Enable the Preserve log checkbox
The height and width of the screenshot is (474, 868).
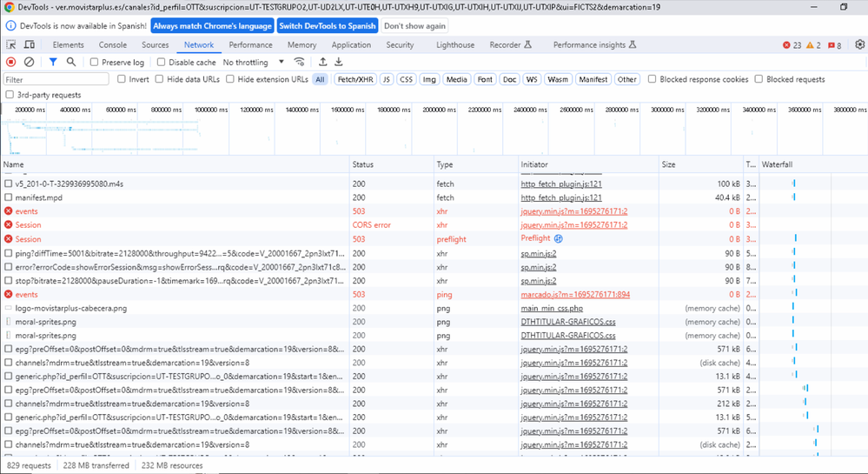coord(96,63)
